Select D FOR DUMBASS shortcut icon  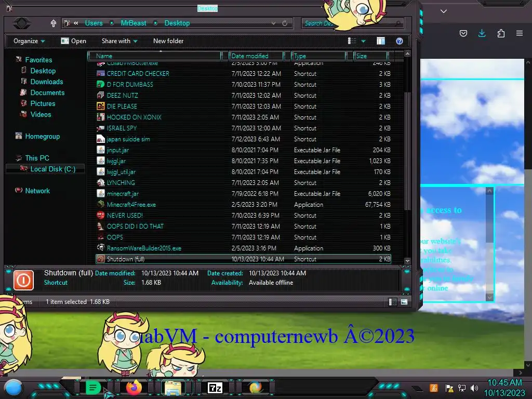pyautogui.click(x=101, y=84)
